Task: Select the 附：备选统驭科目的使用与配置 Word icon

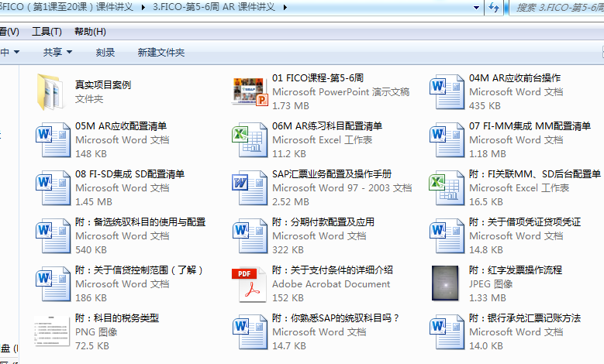Action: (53, 236)
